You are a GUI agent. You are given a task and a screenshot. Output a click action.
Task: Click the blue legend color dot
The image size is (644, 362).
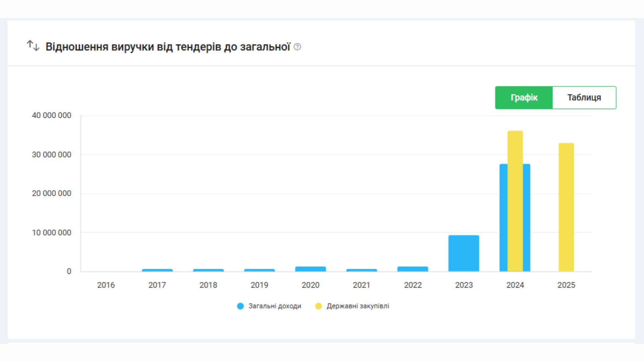(240, 306)
